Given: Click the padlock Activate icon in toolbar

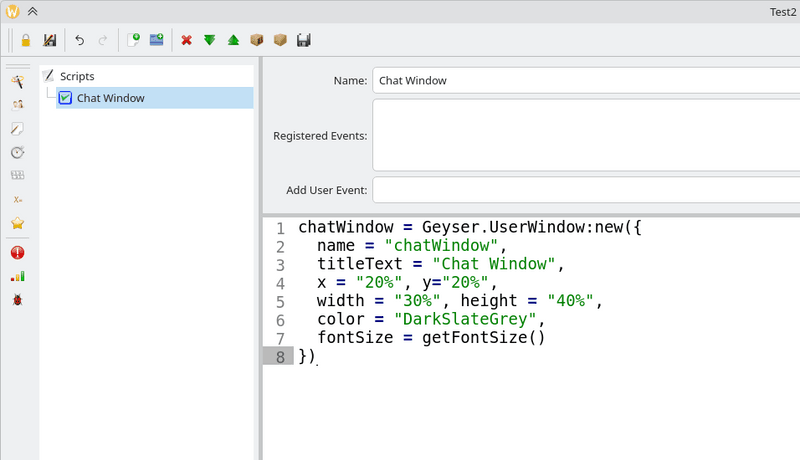Looking at the screenshot, I should (26, 40).
